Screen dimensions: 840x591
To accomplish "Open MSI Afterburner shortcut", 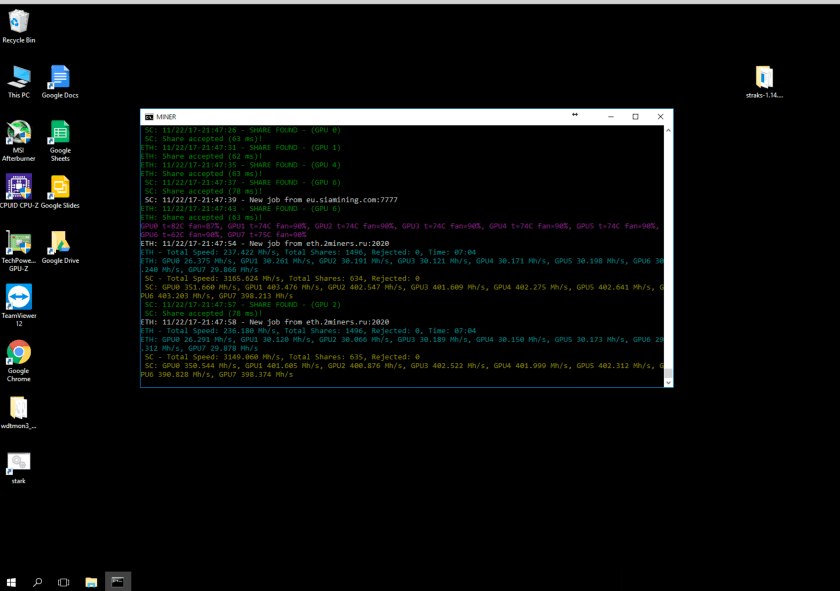I will pyautogui.click(x=18, y=133).
